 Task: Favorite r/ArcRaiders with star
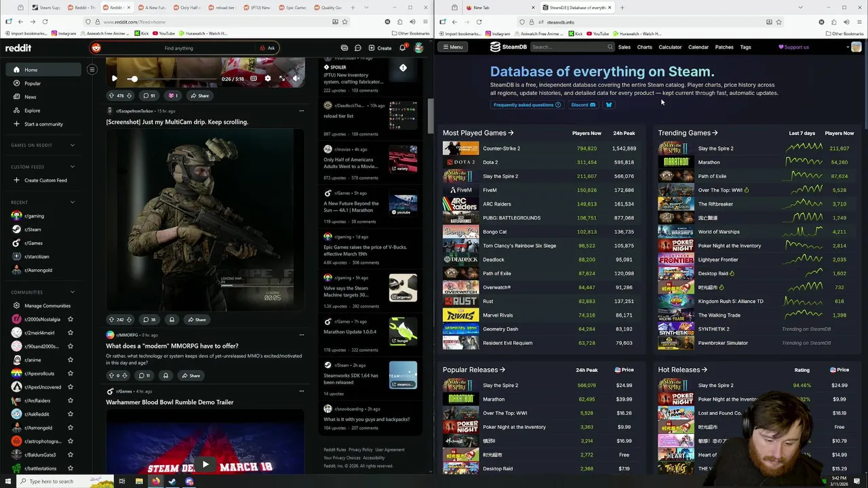tap(70, 401)
